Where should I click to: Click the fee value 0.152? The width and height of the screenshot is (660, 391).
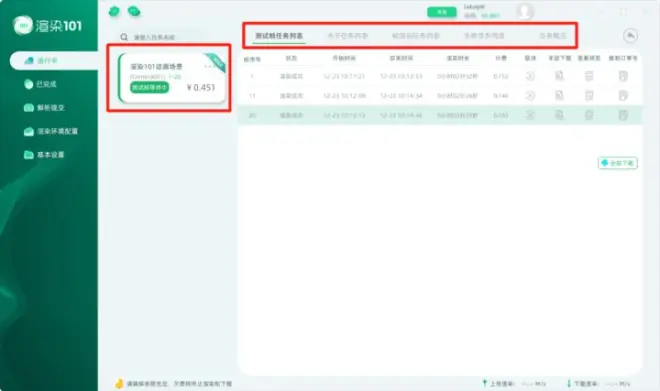click(500, 76)
